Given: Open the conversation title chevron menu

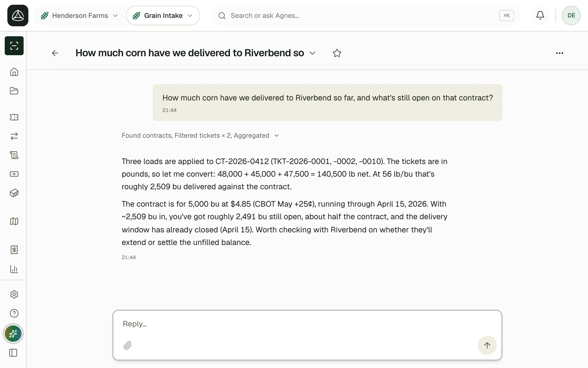Looking at the screenshot, I should point(312,53).
